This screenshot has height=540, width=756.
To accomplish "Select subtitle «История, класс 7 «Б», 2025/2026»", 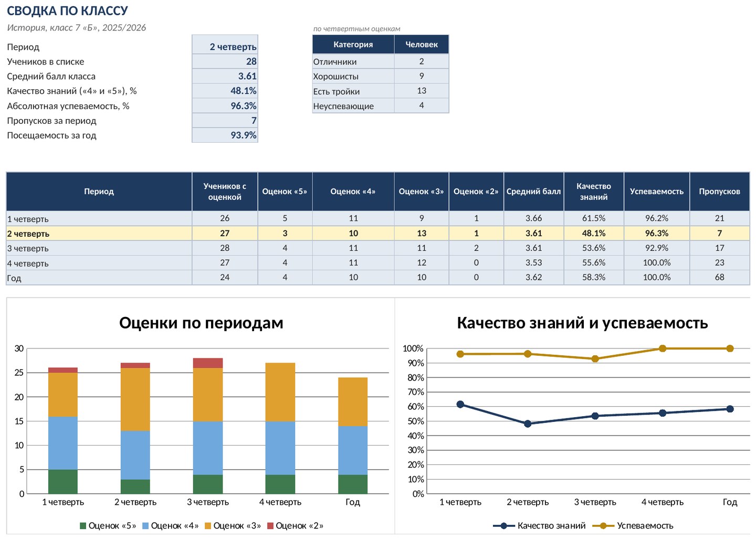I will (77, 28).
